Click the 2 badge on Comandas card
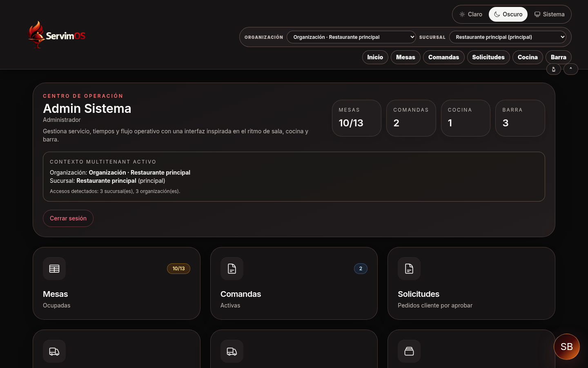Viewport: 588px width, 368px height. click(x=361, y=269)
